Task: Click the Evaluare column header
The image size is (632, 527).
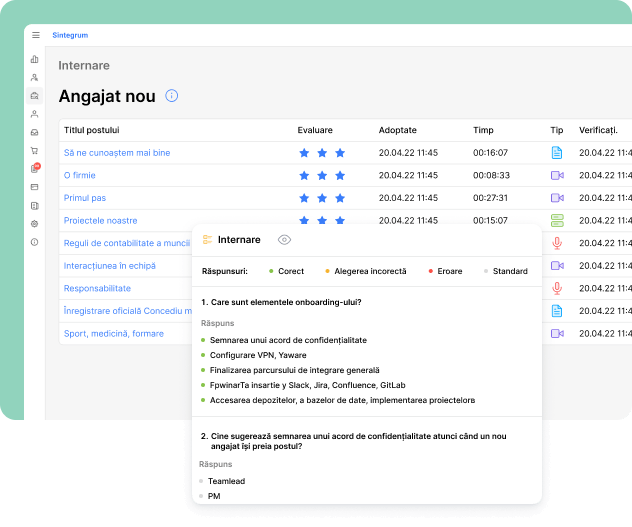Action: (x=315, y=130)
